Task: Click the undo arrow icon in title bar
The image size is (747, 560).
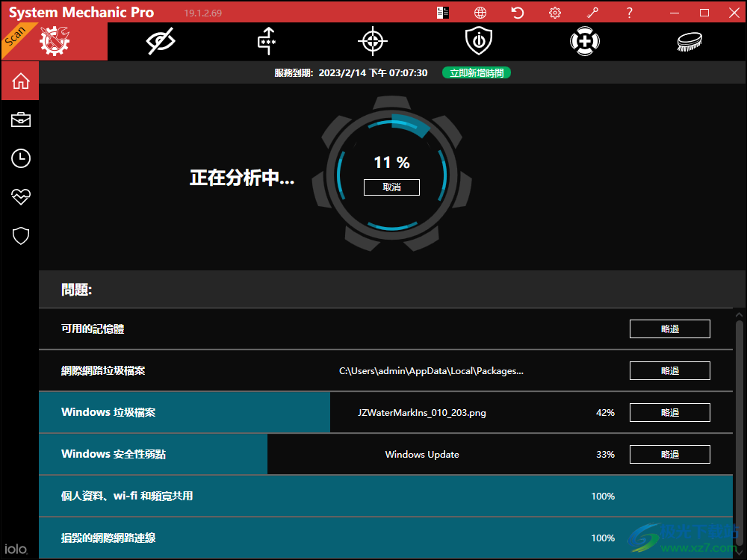Action: [518, 13]
